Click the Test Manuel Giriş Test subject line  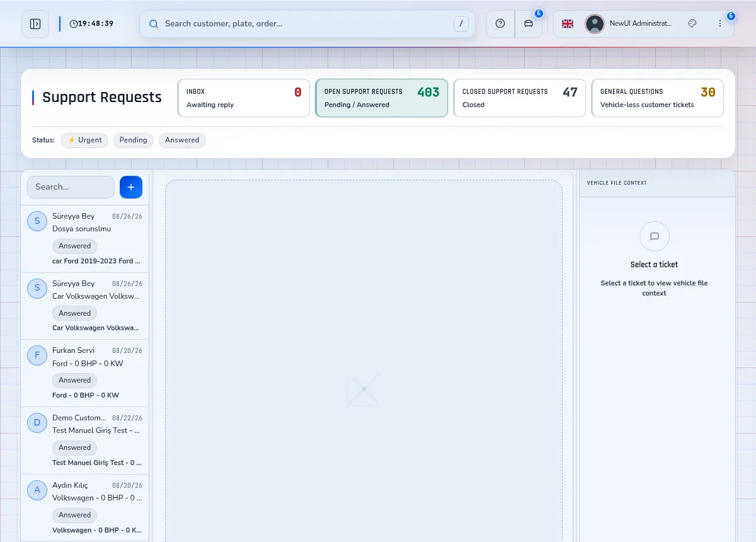tap(96, 430)
